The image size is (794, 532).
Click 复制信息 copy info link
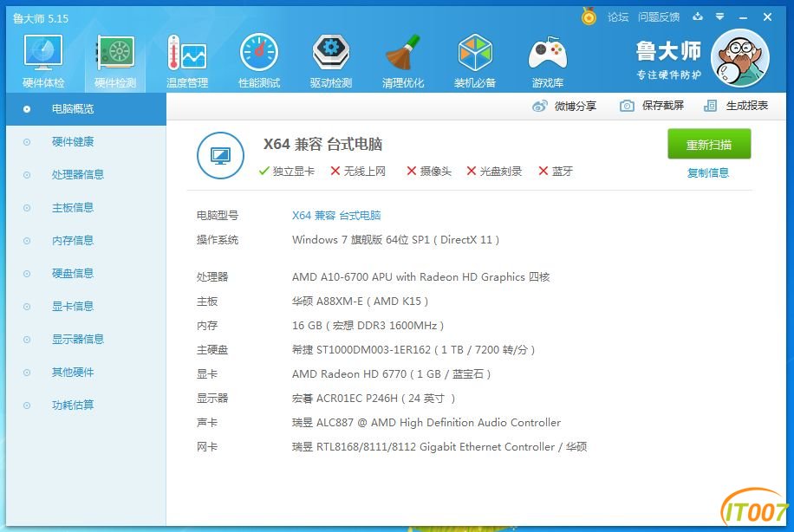[708, 172]
